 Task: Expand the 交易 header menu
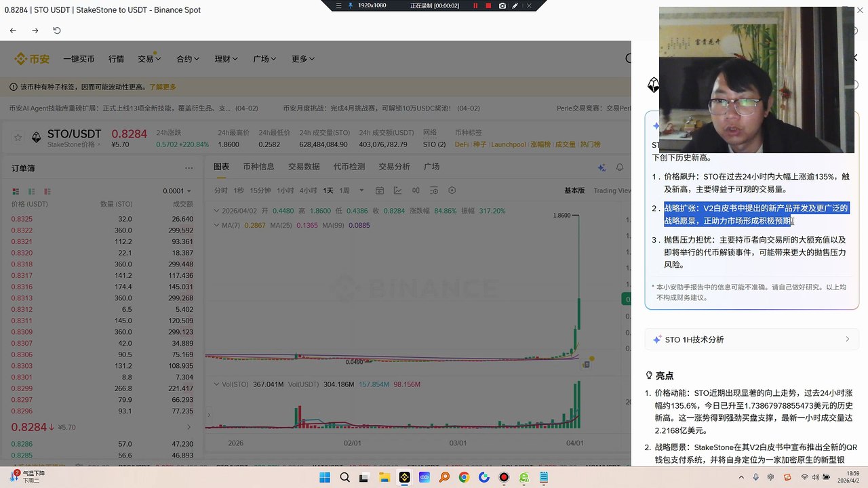[149, 59]
